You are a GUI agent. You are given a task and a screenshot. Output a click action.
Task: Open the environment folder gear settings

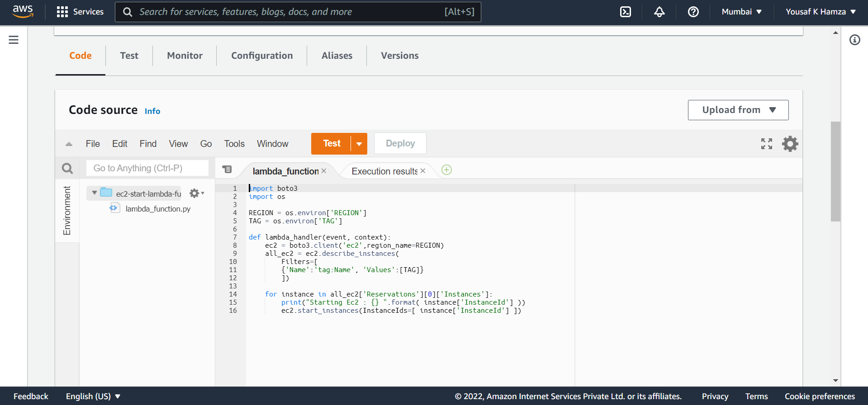pos(196,193)
